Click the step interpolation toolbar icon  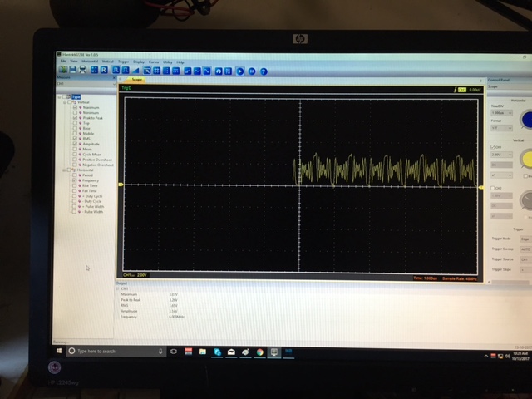click(x=188, y=71)
